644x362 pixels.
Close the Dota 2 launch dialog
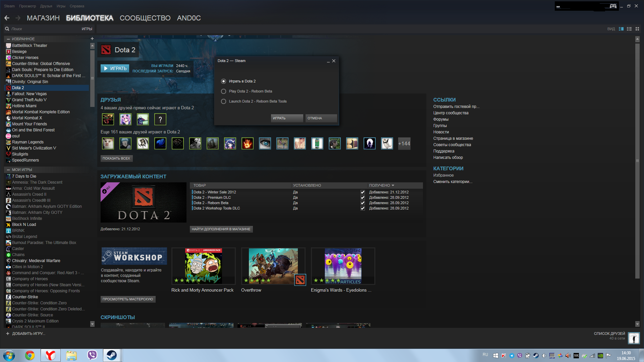coord(334,61)
